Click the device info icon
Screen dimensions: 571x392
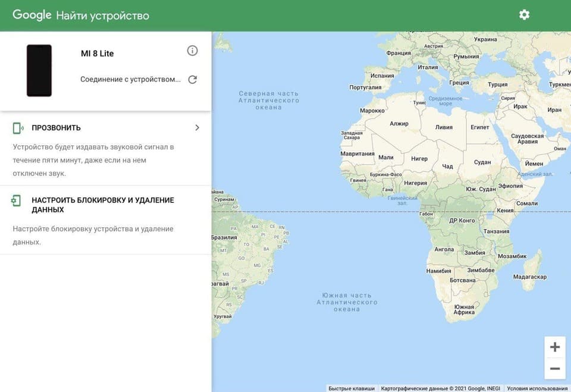192,51
